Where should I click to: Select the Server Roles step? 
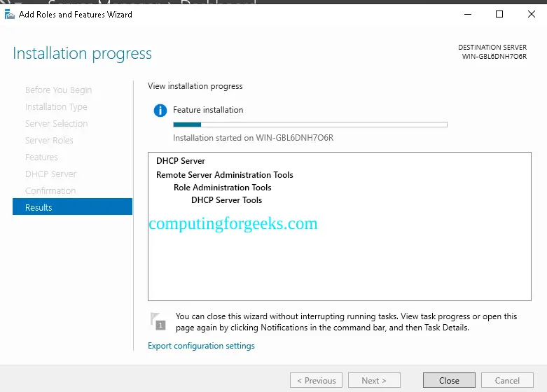(x=49, y=140)
